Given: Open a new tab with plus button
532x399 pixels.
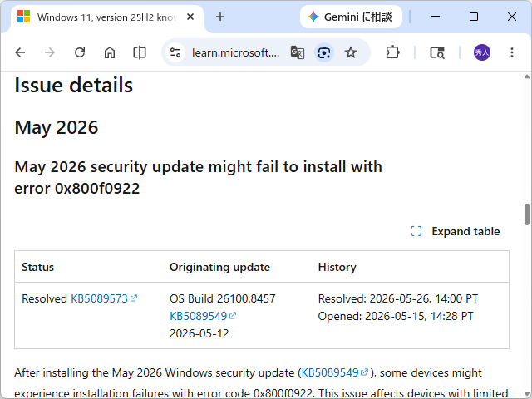Looking at the screenshot, I should pyautogui.click(x=220, y=17).
